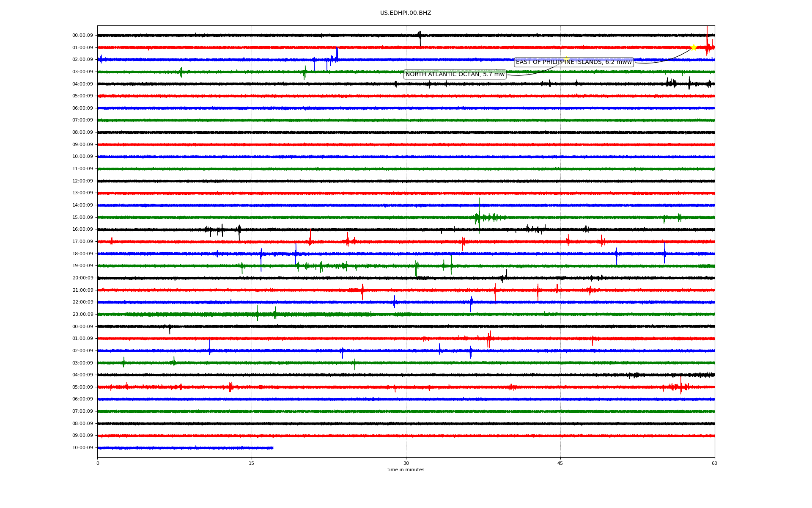Click the 19:00:09 time label

click(x=82, y=266)
